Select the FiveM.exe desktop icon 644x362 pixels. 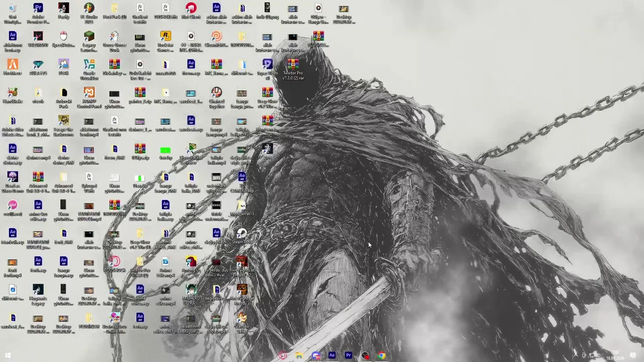click(x=13, y=67)
